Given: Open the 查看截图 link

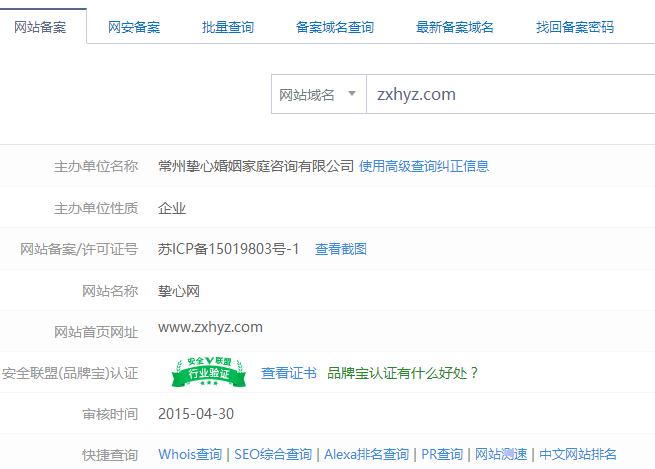Looking at the screenshot, I should (x=341, y=249).
